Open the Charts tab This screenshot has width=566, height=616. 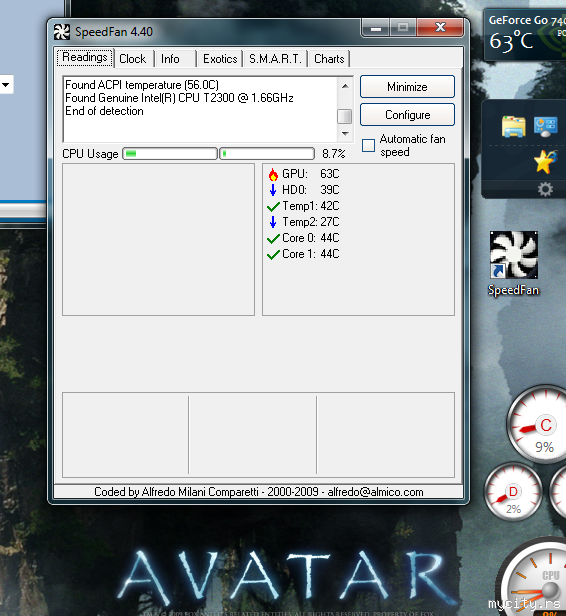coord(329,59)
